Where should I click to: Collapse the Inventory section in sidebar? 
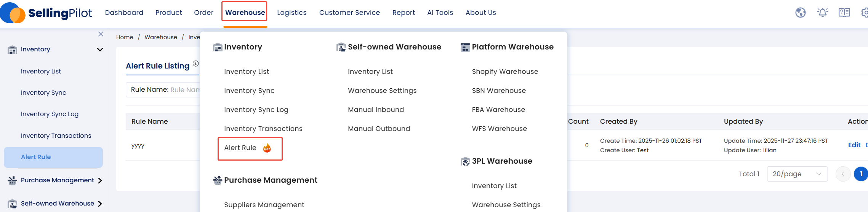point(100,49)
